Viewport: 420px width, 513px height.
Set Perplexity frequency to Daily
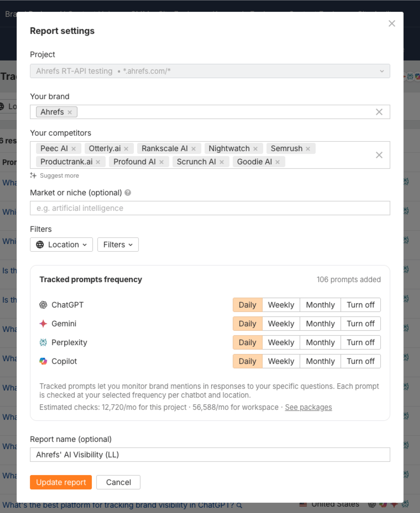[x=248, y=342]
